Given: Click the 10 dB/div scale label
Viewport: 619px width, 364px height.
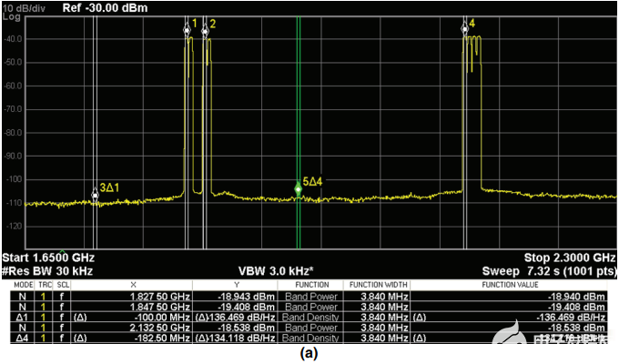Looking at the screenshot, I should 24,8.
